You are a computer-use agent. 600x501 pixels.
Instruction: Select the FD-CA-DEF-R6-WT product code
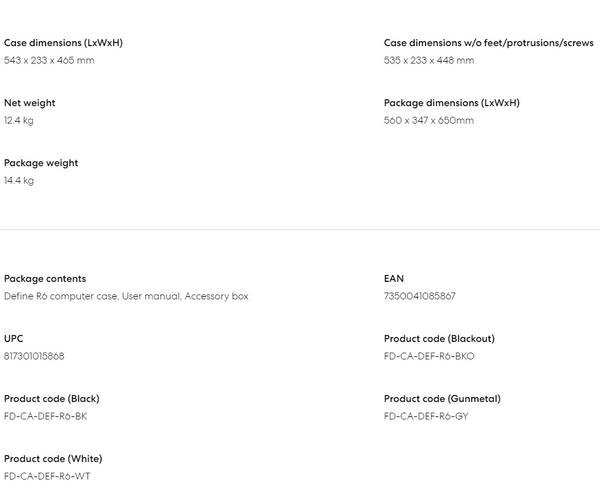point(47,477)
